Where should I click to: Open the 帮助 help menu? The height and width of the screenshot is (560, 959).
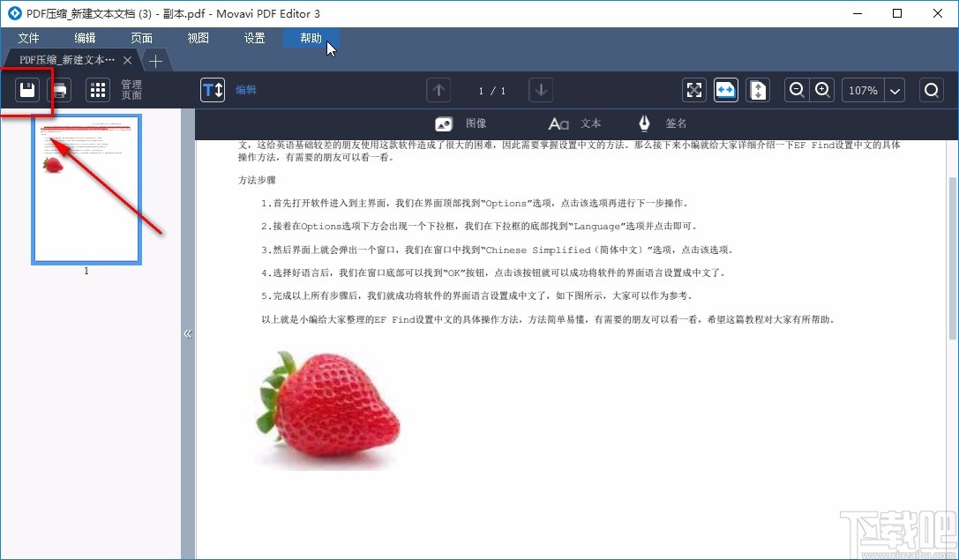[x=310, y=38]
